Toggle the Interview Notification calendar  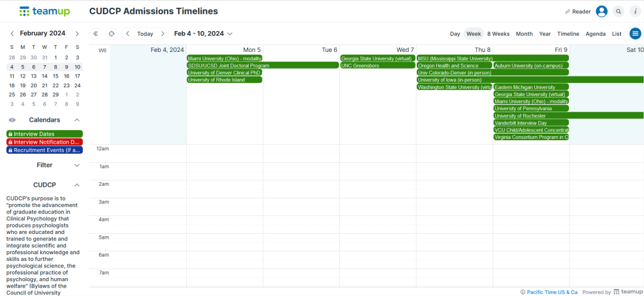pyautogui.click(x=45, y=142)
